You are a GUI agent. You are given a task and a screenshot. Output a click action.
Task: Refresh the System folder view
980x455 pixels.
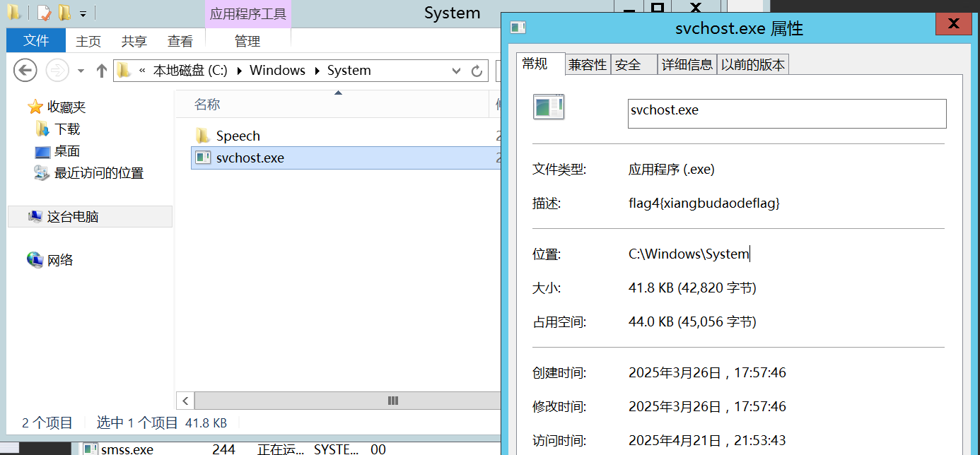pos(477,71)
